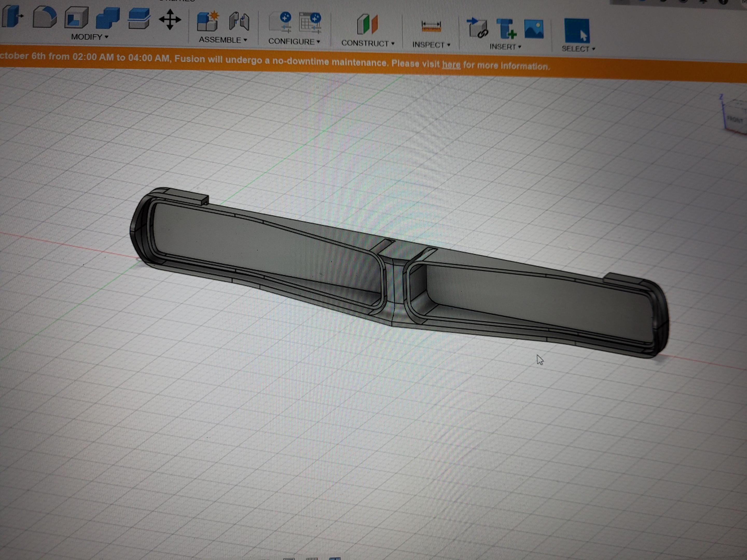The height and width of the screenshot is (560, 747).
Task: Select the Fillet tool
Action: 44,17
